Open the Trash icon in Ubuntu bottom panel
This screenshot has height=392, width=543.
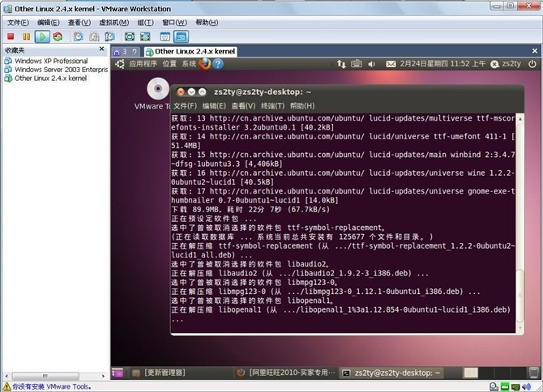pyautogui.click(x=535, y=373)
